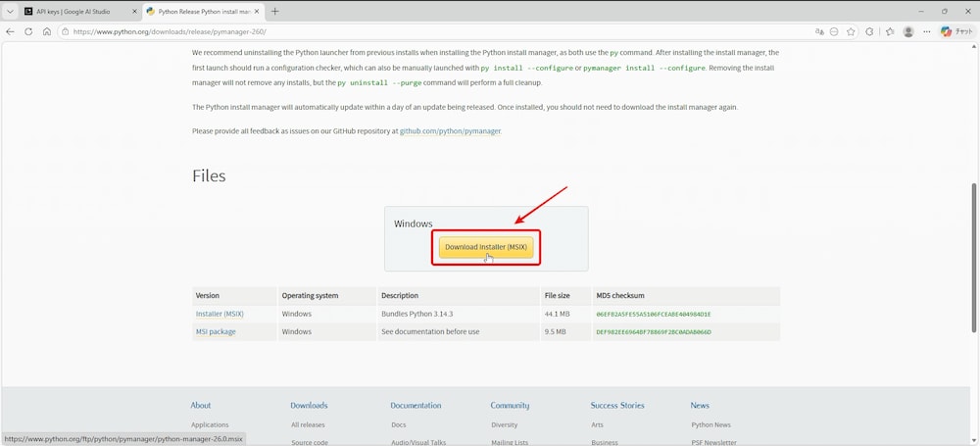Open the Documentation footer heading link
This screenshot has height=446, width=980.
tap(416, 406)
